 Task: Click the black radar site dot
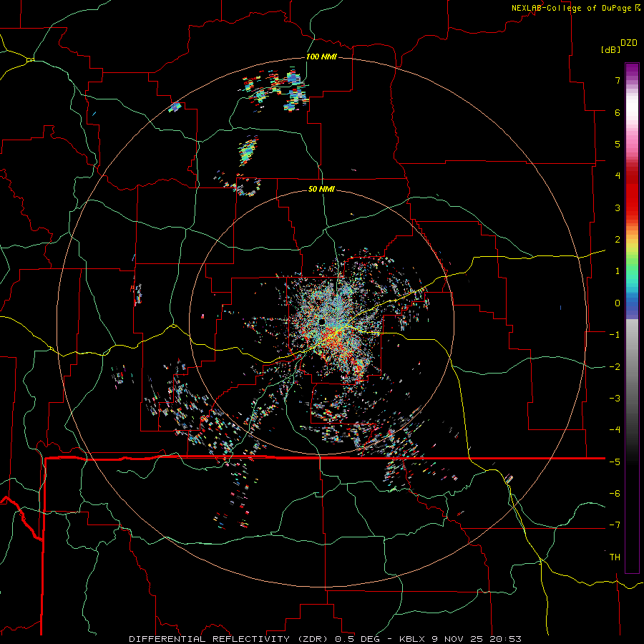[322, 321]
